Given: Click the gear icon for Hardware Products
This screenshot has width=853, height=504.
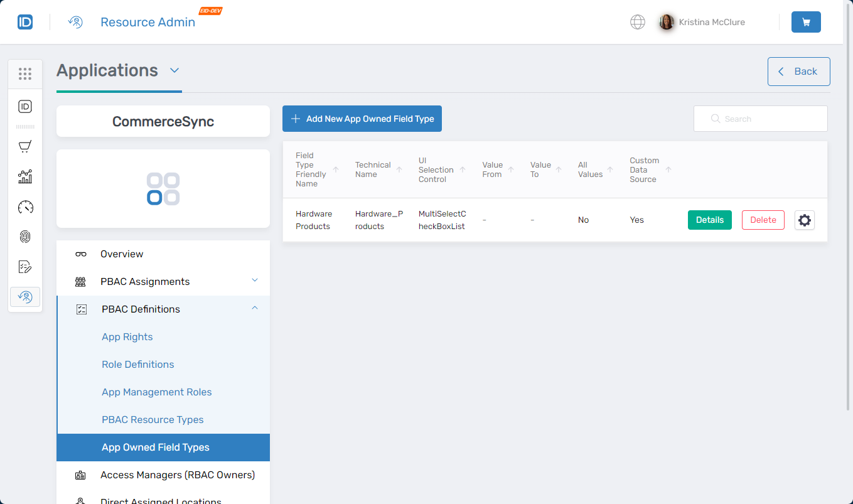Looking at the screenshot, I should pos(804,220).
